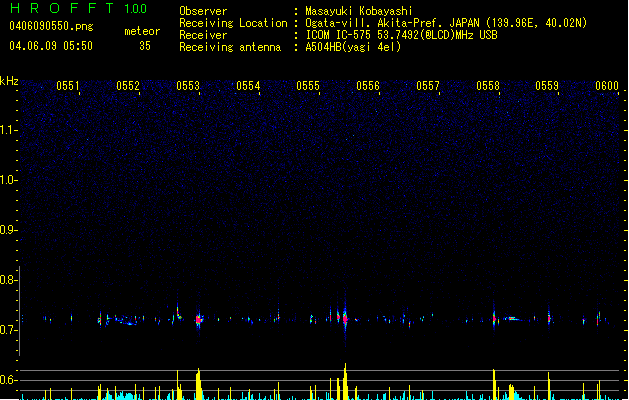This screenshot has height=400, width=629.
Task: Click the 0551 time marker
Action: click(x=68, y=85)
